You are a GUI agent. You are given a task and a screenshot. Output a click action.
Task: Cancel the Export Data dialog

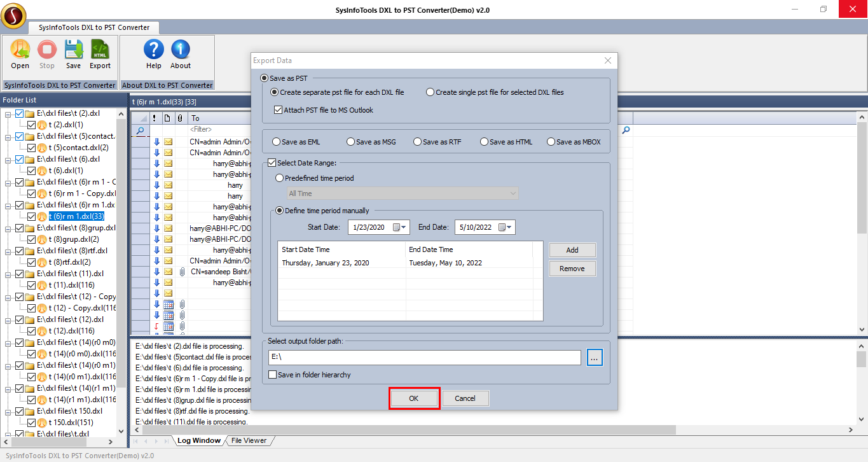point(465,398)
